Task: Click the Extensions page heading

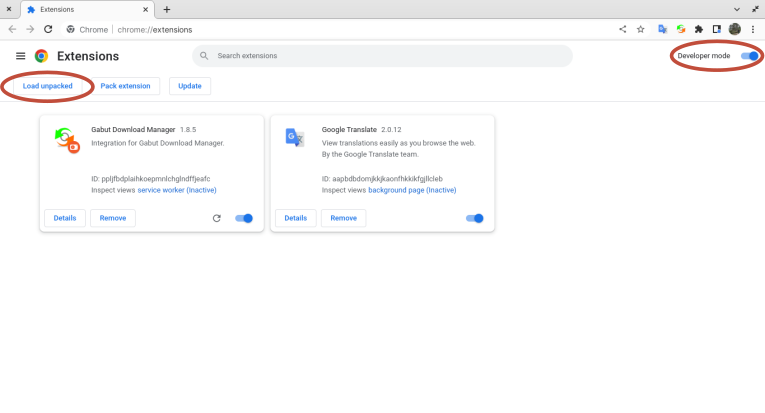Action: (88, 56)
